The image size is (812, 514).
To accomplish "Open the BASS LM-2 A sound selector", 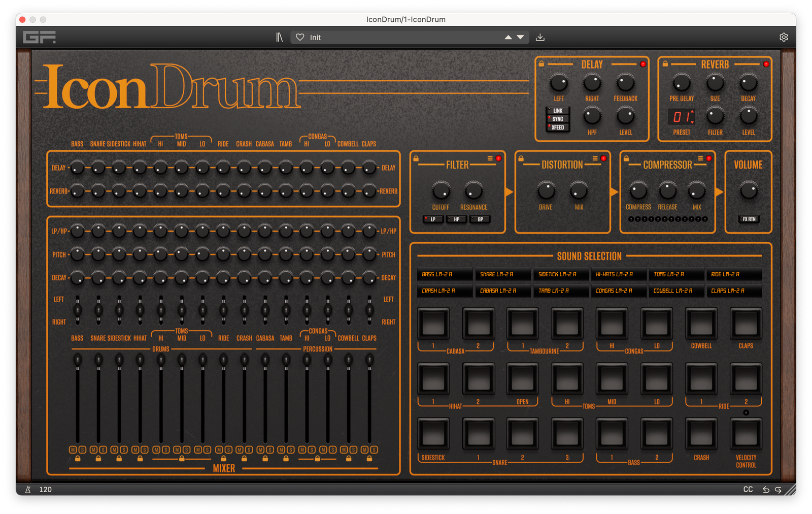I will point(444,274).
